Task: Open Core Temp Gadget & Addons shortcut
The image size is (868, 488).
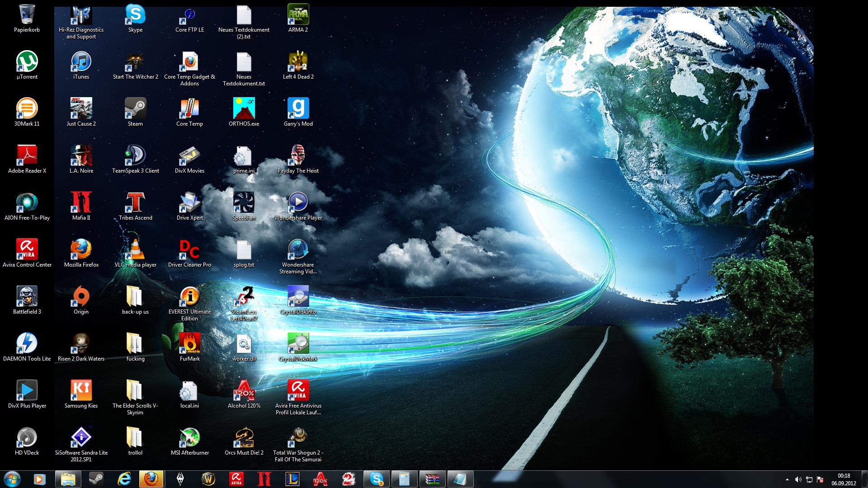Action: point(189,69)
